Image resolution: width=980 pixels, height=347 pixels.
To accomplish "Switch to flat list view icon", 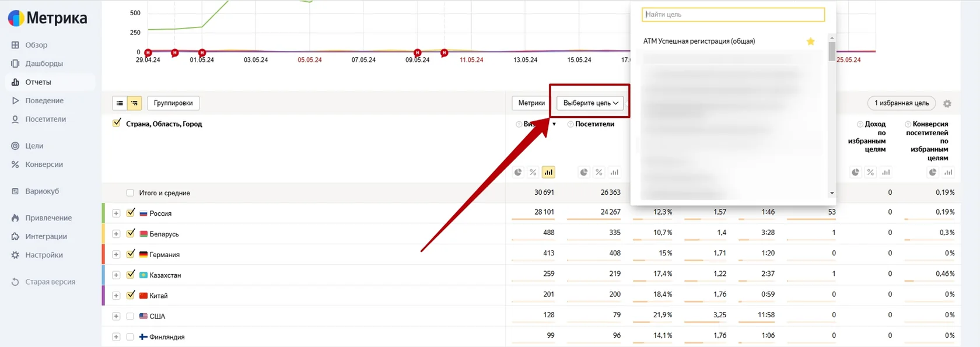I will 120,103.
